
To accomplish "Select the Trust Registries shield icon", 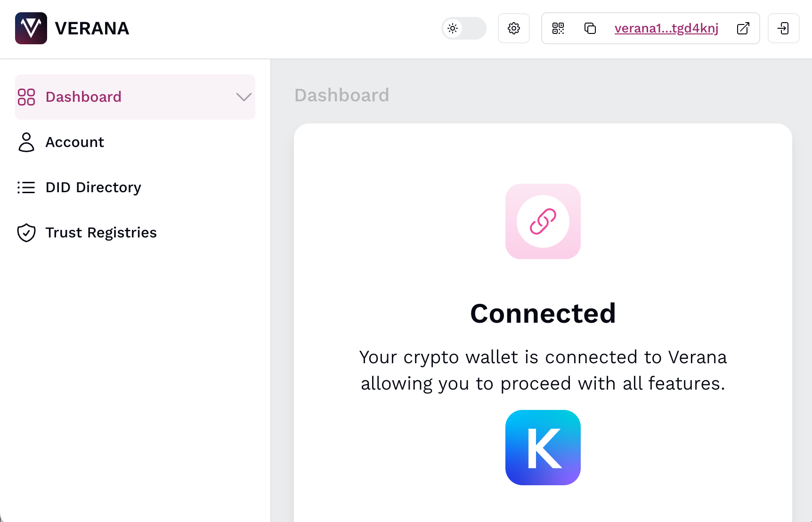I will (26, 232).
